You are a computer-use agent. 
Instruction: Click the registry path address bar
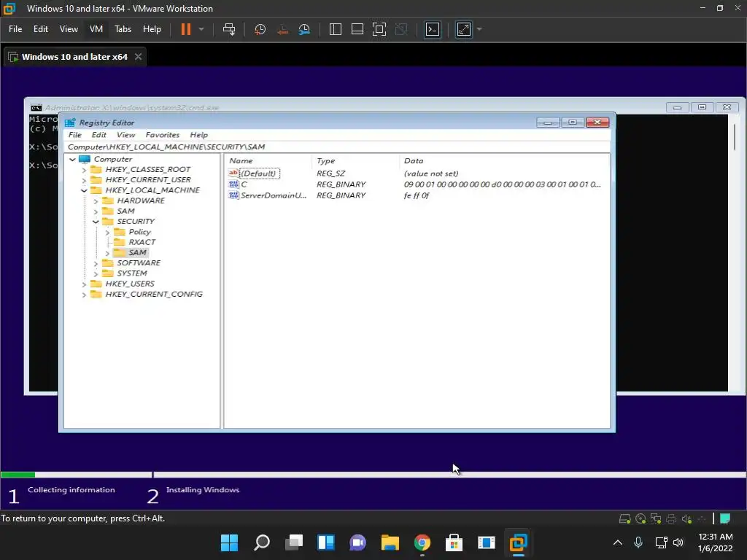click(338, 147)
